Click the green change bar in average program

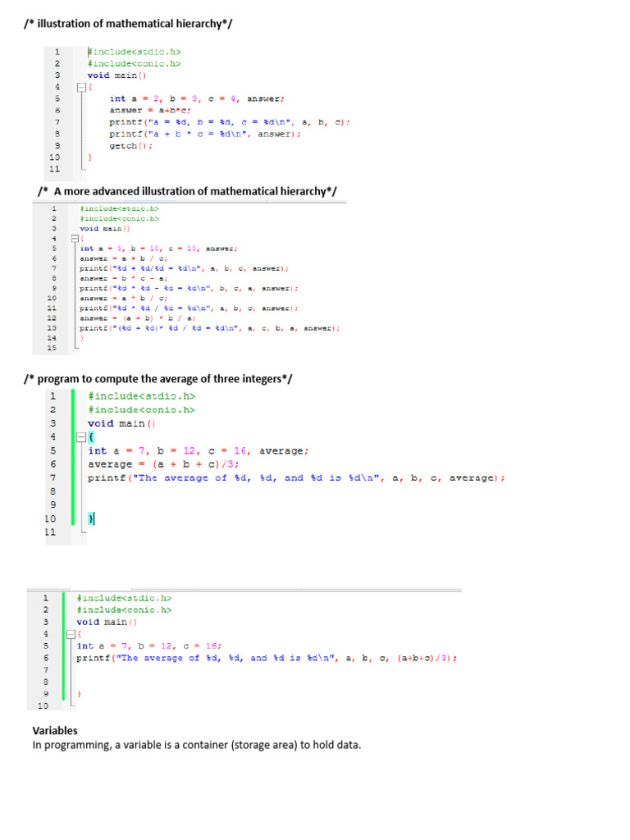pos(73,458)
